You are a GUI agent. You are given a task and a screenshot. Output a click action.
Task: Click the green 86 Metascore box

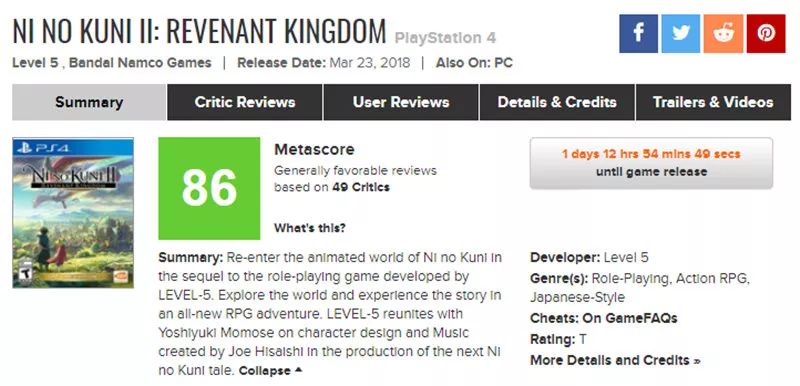point(209,188)
